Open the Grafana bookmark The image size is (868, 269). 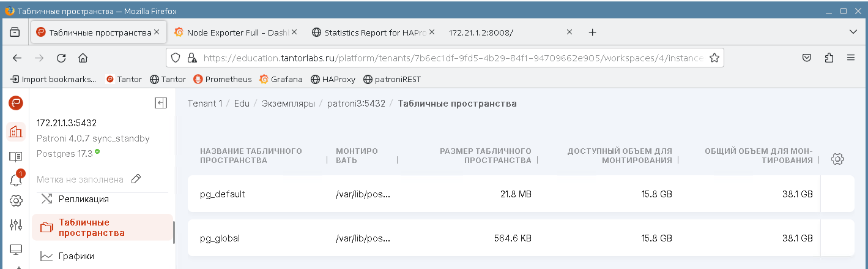point(282,79)
